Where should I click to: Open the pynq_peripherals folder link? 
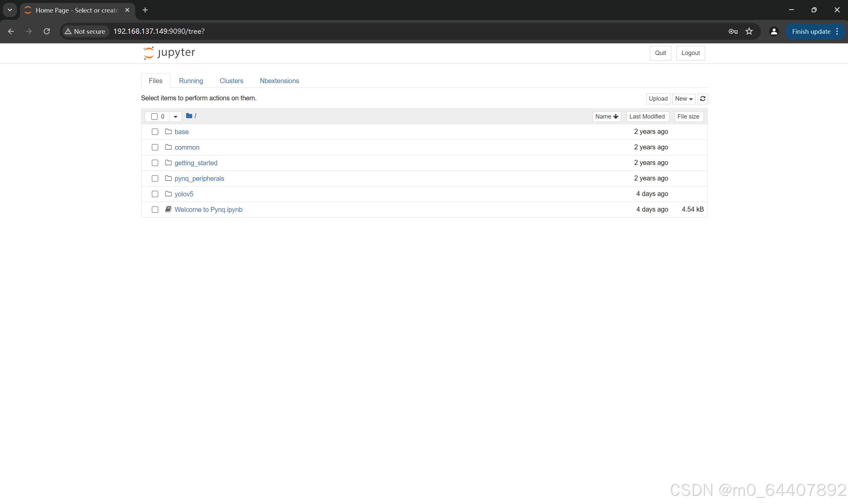(199, 178)
